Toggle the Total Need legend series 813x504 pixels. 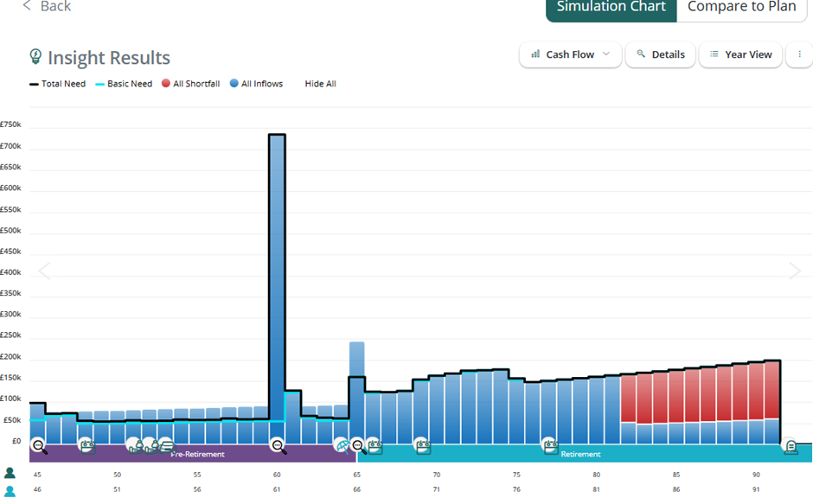tap(57, 84)
